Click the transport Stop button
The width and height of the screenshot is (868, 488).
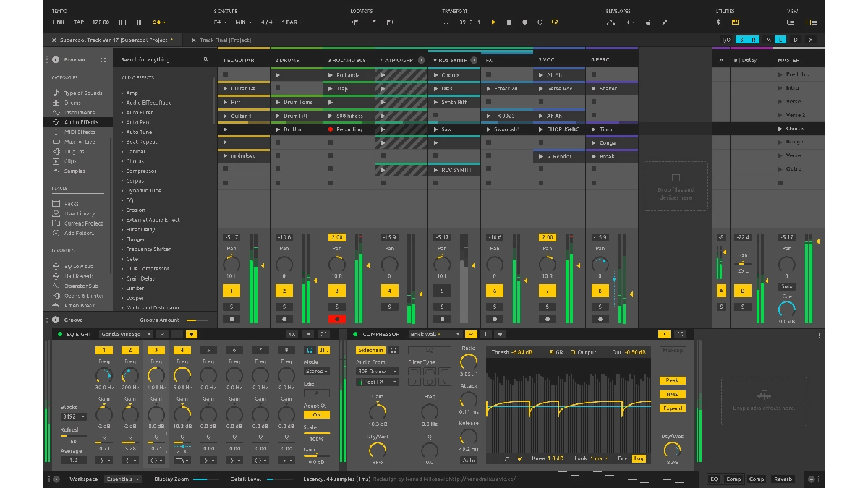pos(509,22)
